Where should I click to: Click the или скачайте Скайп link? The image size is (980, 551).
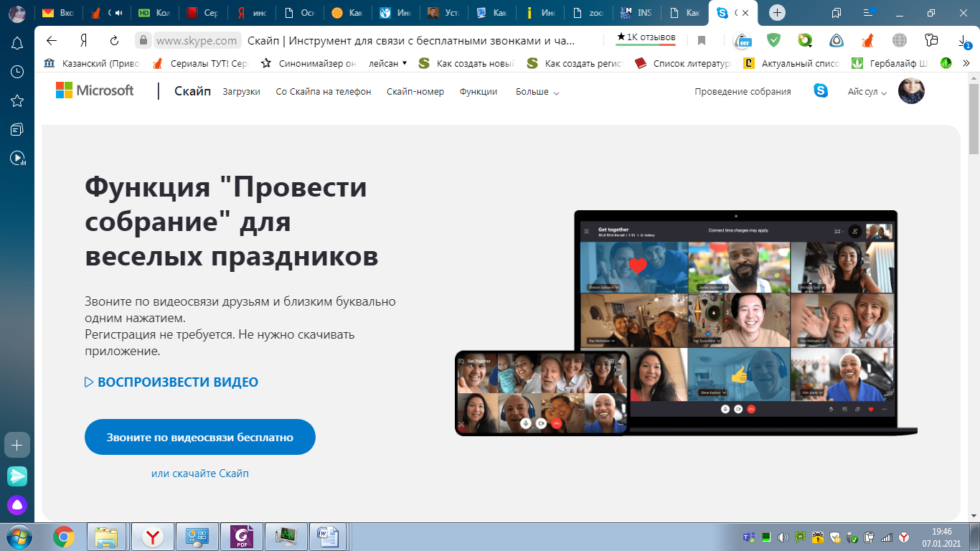pyautogui.click(x=200, y=474)
